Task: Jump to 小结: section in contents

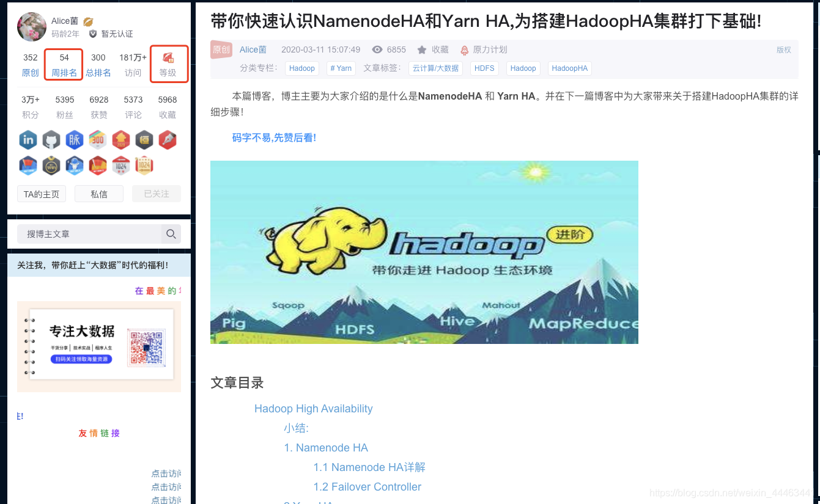Action: click(x=297, y=428)
